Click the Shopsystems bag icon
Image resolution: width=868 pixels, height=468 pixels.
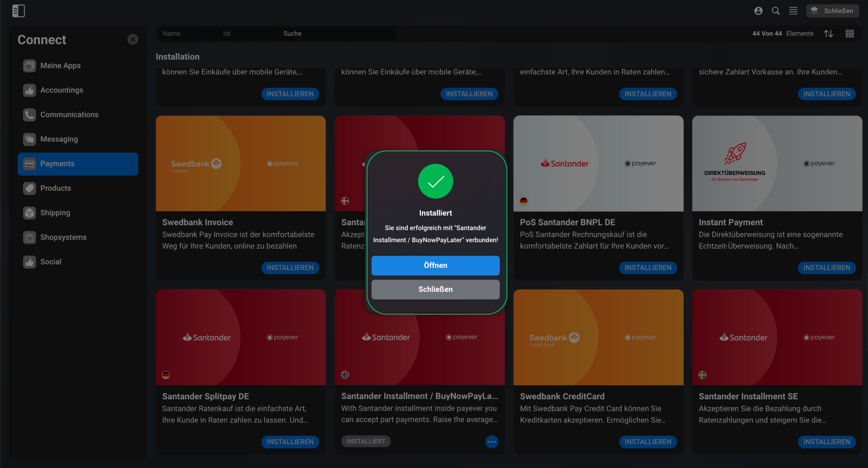pyautogui.click(x=30, y=237)
